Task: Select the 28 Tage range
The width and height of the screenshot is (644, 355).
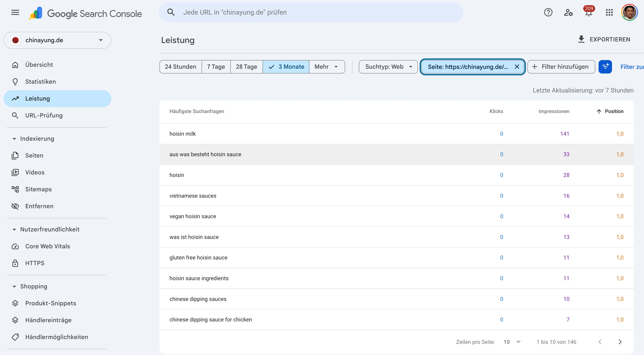Action: (x=246, y=67)
